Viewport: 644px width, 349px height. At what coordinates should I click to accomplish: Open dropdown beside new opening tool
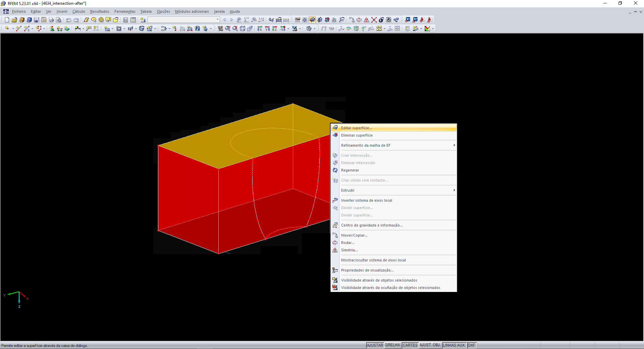coord(124,29)
